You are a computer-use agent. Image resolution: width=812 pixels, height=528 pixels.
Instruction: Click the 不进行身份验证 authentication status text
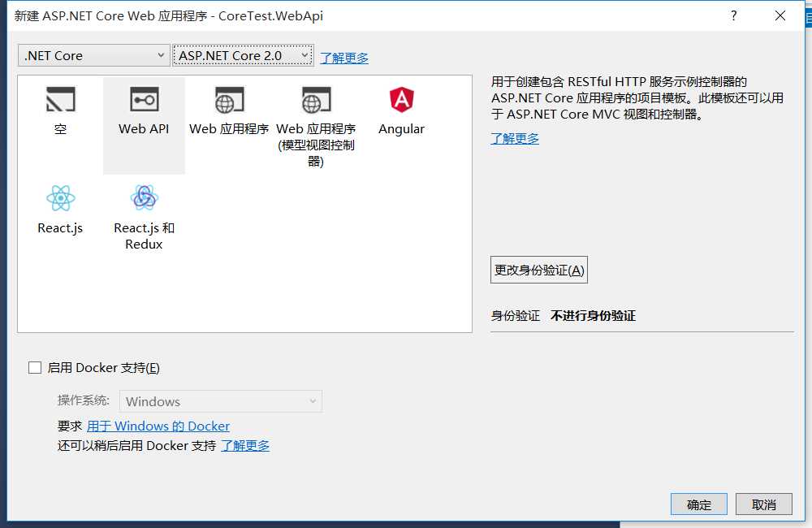coord(593,315)
